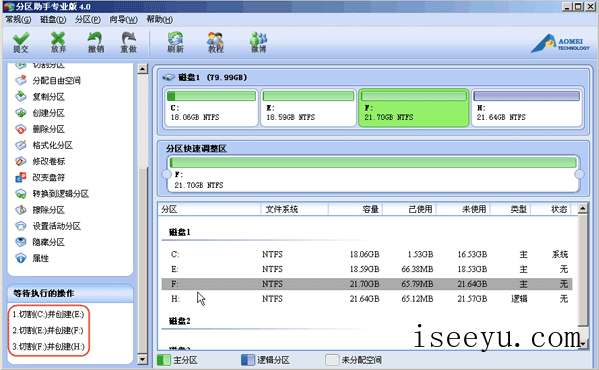This screenshot has width=599, height=370.
Task: Open the 磁盘(D) menu
Action: 53,19
